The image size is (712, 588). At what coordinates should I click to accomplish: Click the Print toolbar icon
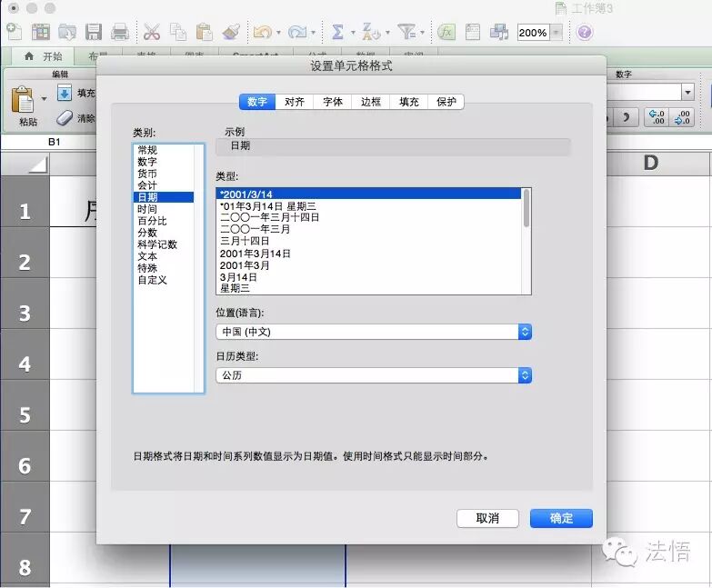click(120, 32)
